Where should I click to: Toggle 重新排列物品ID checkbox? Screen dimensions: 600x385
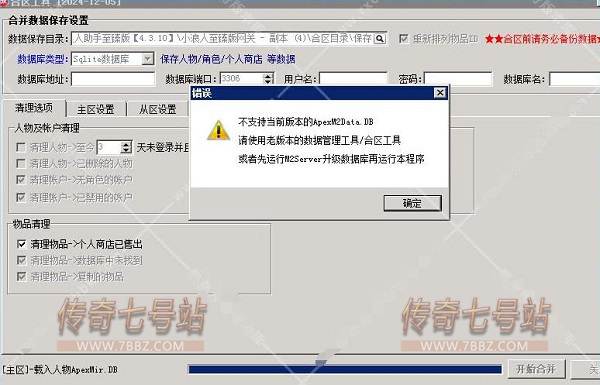click(x=403, y=39)
